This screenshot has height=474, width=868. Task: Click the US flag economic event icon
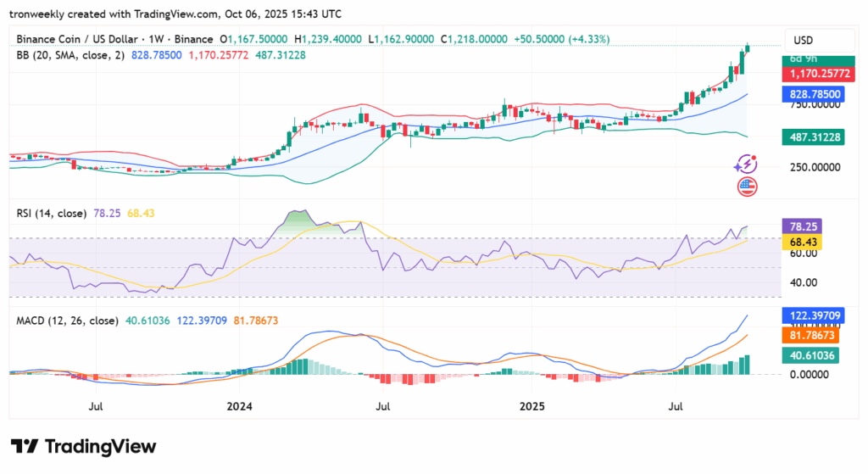[747, 187]
